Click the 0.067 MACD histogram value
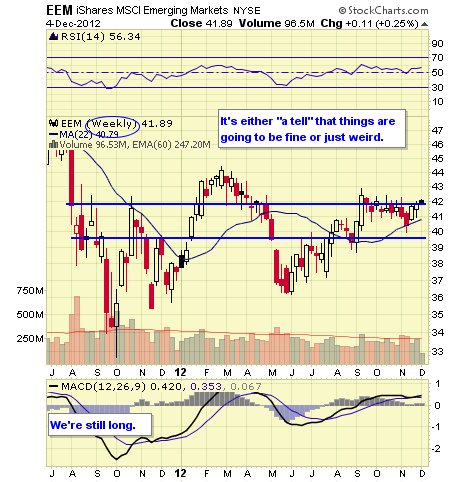The image size is (460, 482). (246, 387)
